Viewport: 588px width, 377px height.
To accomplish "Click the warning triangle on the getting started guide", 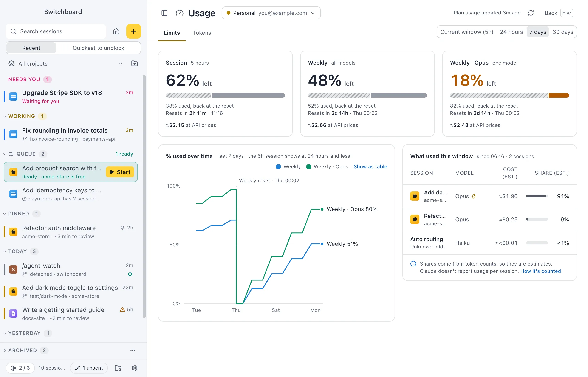I will (122, 310).
